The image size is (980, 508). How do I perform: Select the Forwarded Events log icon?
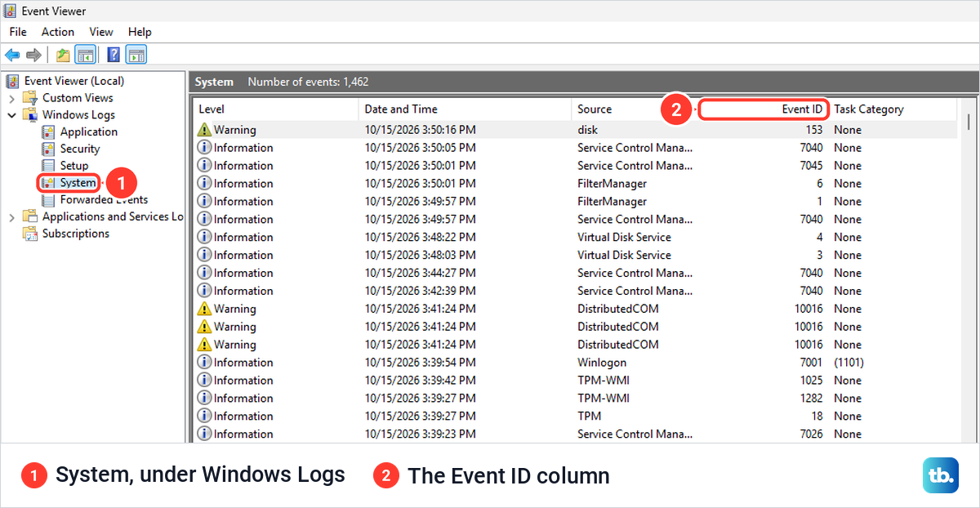point(48,200)
